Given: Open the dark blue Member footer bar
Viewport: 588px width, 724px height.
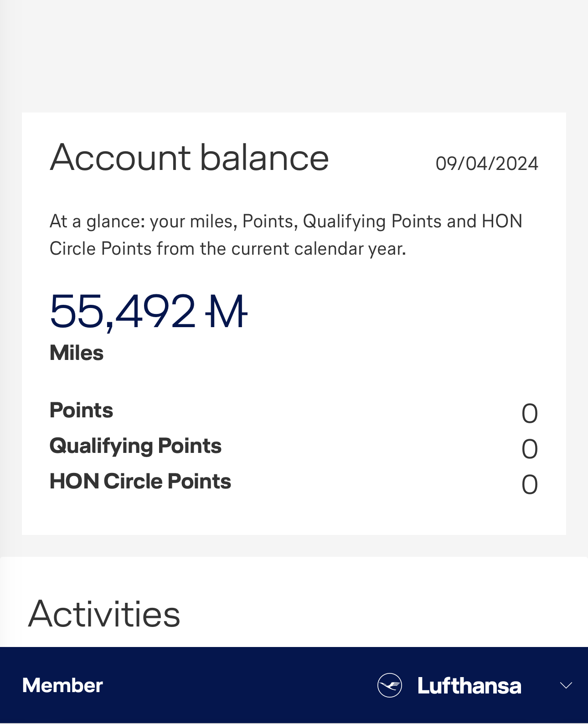Looking at the screenshot, I should pyautogui.click(x=294, y=685).
